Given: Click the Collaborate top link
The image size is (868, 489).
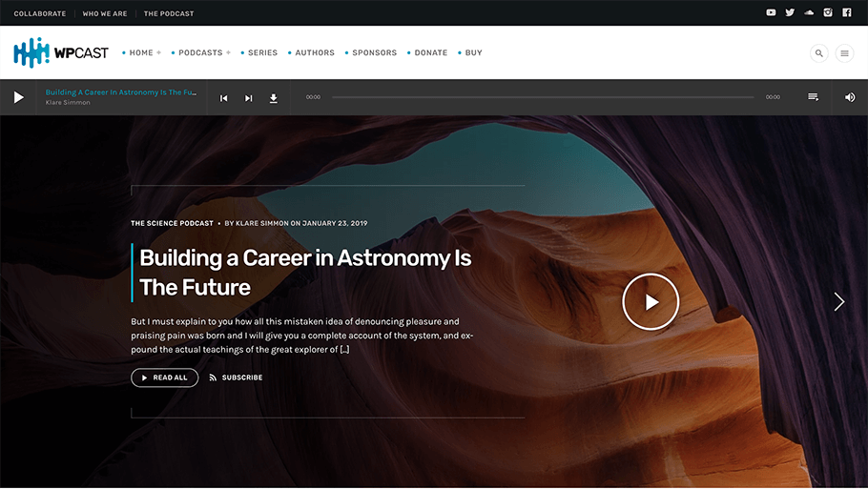Looking at the screenshot, I should pos(40,13).
